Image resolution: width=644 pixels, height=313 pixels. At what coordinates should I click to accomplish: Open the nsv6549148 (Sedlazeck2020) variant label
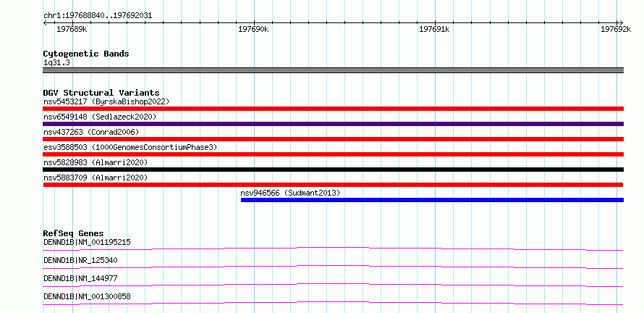pos(100,117)
